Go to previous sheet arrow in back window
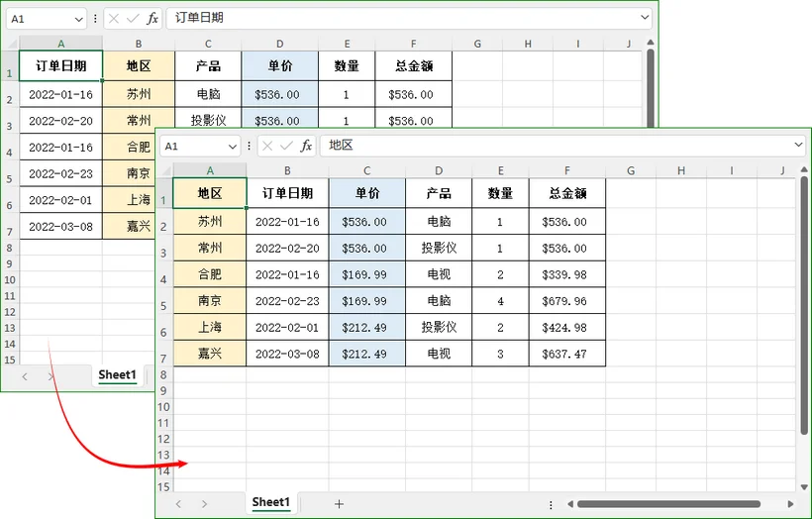 (25, 376)
